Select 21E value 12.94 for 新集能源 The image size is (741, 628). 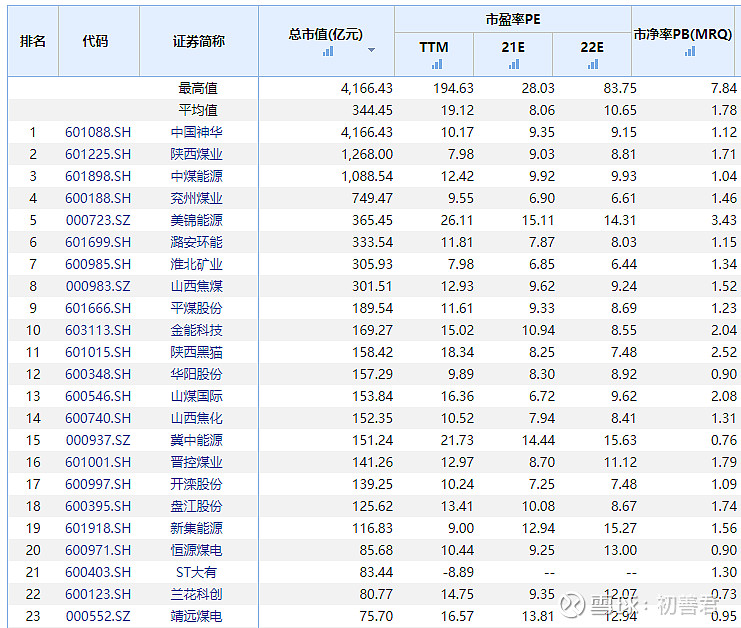point(538,528)
